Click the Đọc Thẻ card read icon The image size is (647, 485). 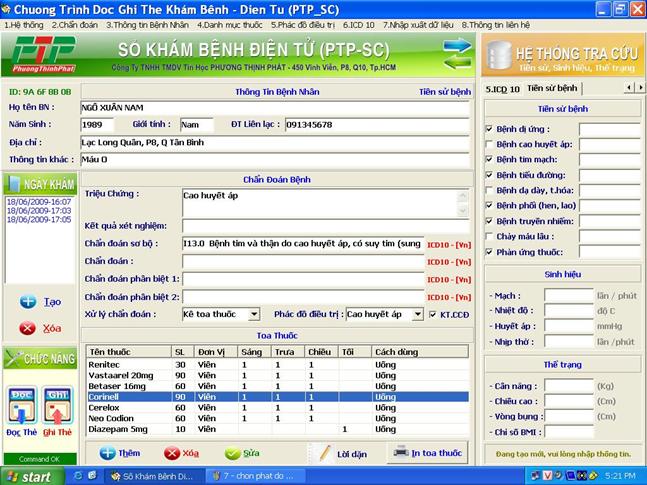(x=22, y=407)
